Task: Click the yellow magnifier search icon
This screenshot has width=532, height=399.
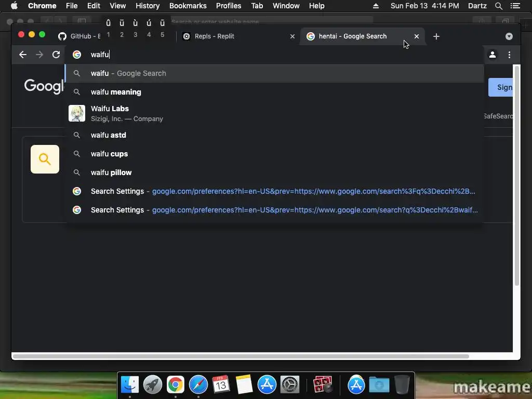Action: tap(45, 159)
